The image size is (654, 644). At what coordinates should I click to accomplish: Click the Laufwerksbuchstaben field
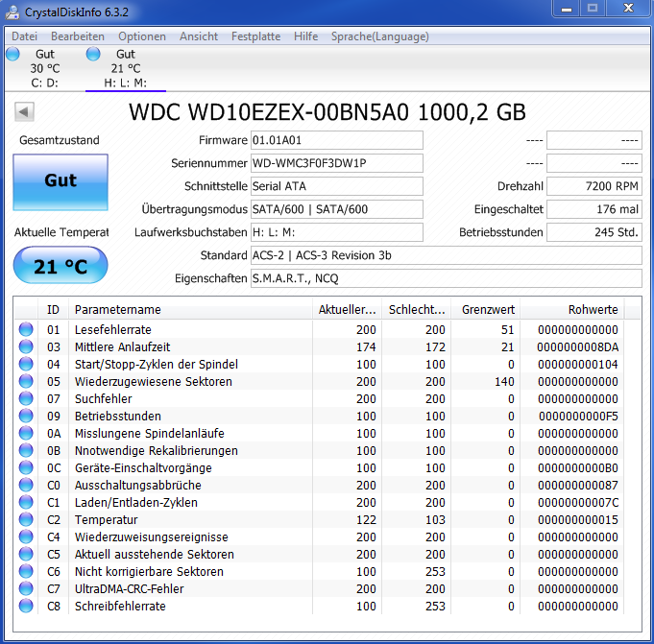[x=336, y=232]
